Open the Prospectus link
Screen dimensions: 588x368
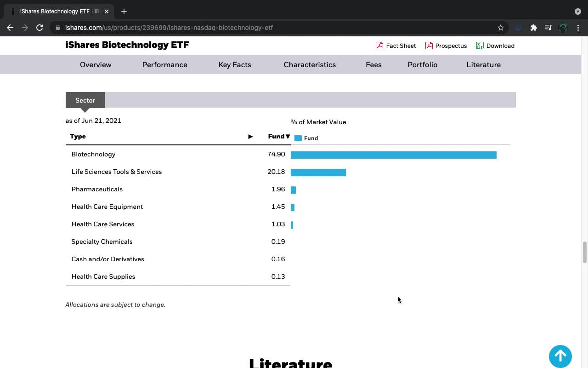(451, 46)
